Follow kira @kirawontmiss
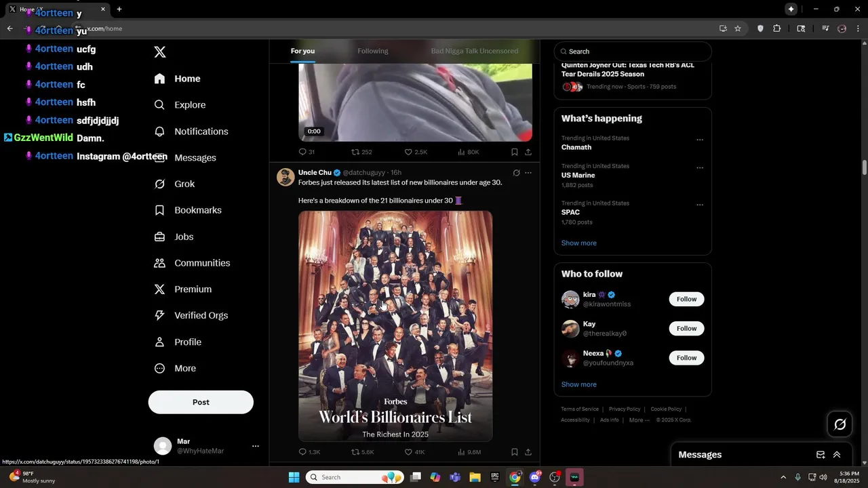 [686, 299]
